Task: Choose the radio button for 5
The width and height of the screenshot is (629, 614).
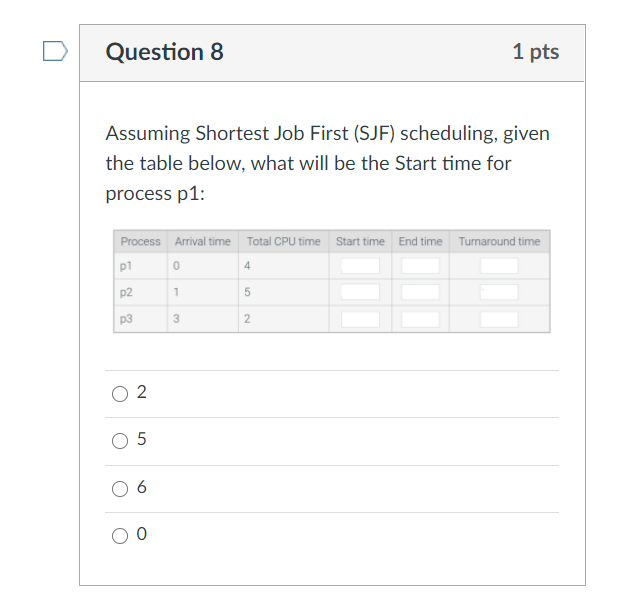Action: (121, 441)
